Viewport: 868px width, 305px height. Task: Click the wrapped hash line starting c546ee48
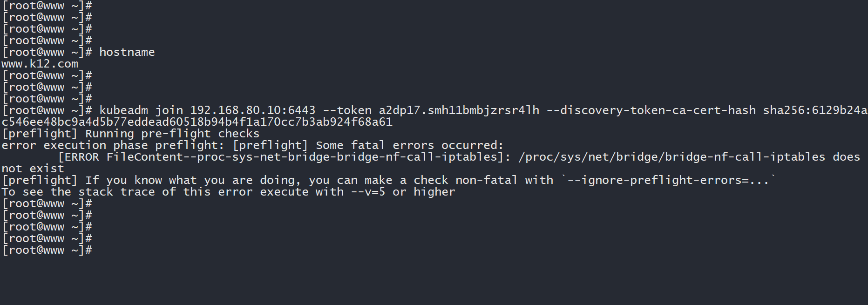(197, 122)
